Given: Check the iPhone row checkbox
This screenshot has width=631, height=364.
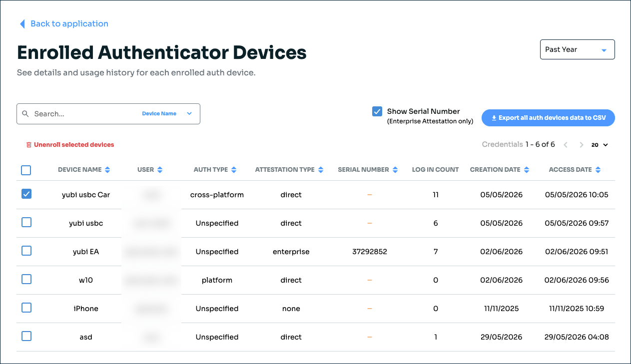Looking at the screenshot, I should click(x=26, y=308).
